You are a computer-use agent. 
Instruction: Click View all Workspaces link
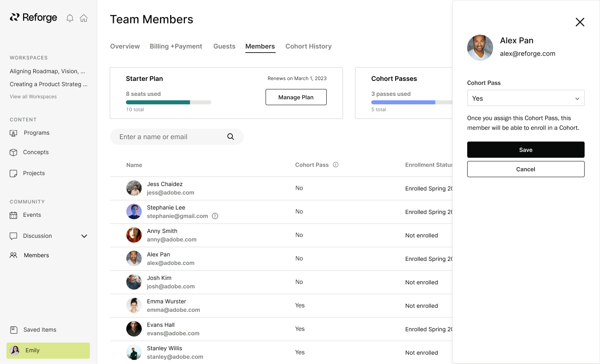pyautogui.click(x=33, y=97)
